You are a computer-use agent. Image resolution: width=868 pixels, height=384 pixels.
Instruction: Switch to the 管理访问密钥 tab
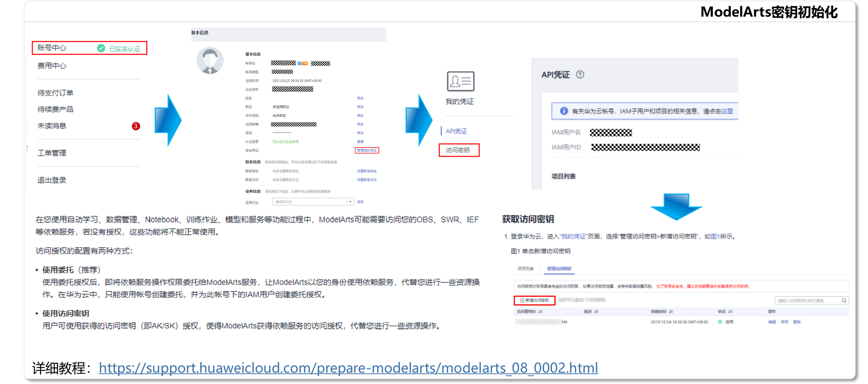[559, 269]
